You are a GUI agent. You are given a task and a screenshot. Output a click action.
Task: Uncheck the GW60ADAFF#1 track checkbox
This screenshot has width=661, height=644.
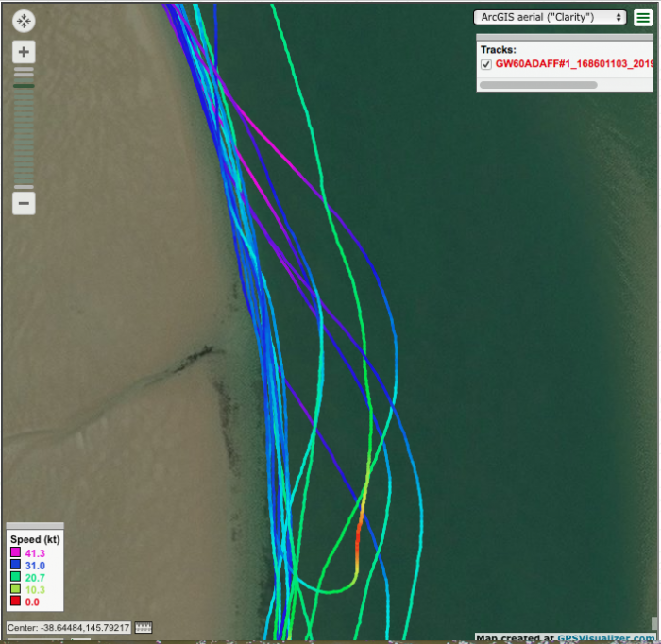coord(486,64)
